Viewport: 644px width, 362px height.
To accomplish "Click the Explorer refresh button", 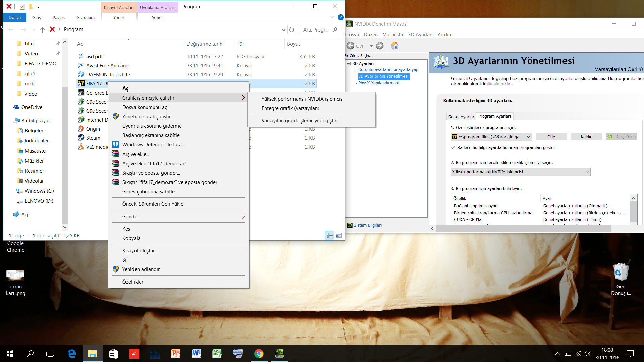I will coord(292,29).
